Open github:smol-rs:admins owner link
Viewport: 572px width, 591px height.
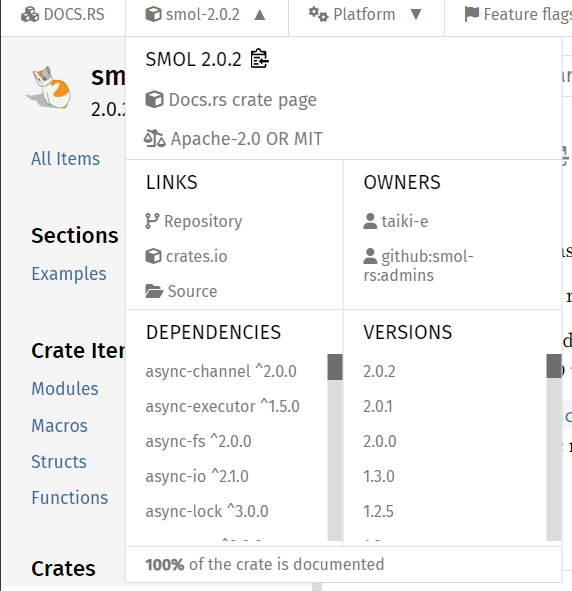(418, 266)
